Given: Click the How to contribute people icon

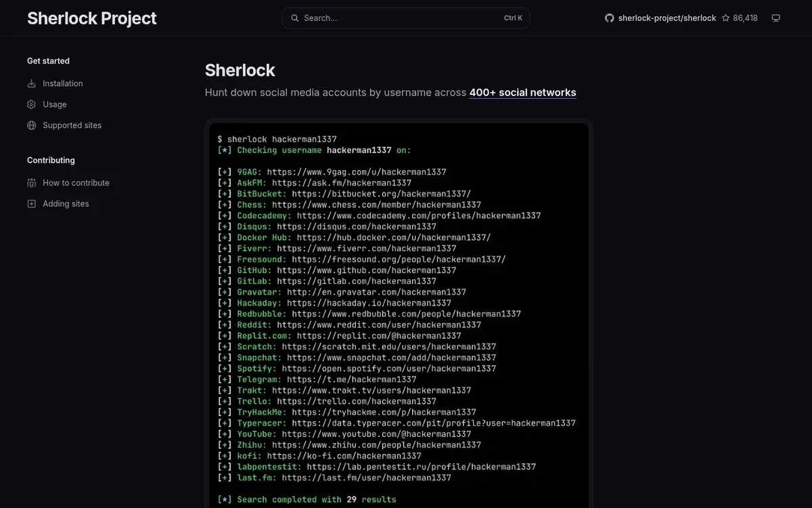Looking at the screenshot, I should (x=31, y=183).
